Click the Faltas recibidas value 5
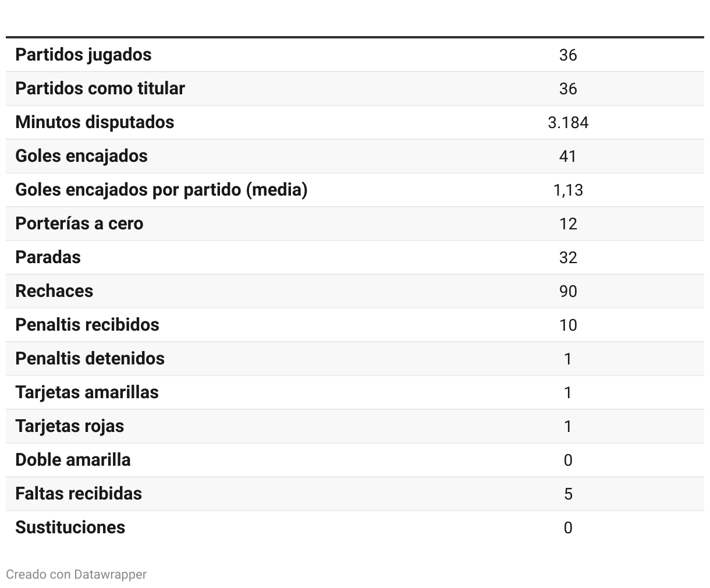This screenshot has height=588, width=710. point(568,494)
